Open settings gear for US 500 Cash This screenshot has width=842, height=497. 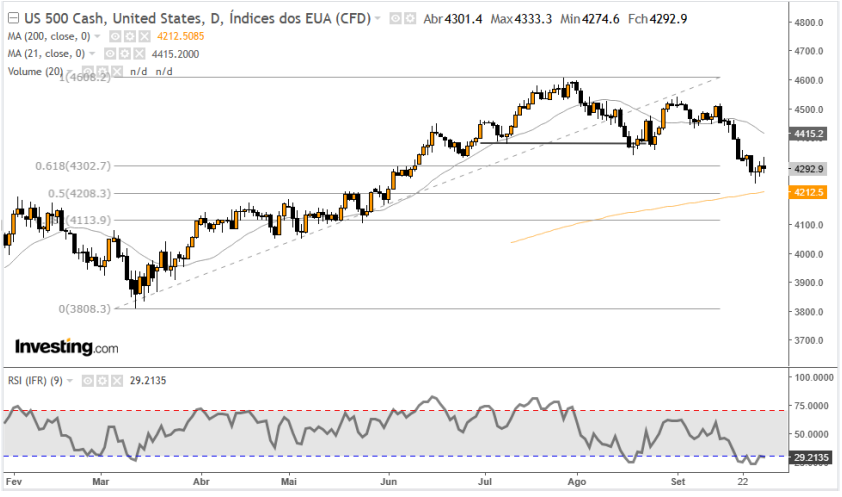(410, 19)
